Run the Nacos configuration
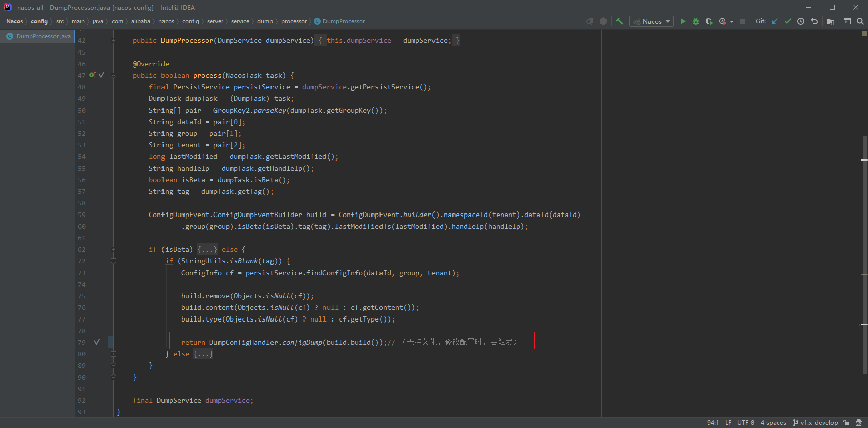Screen dimensions: 868x428 click(x=683, y=21)
